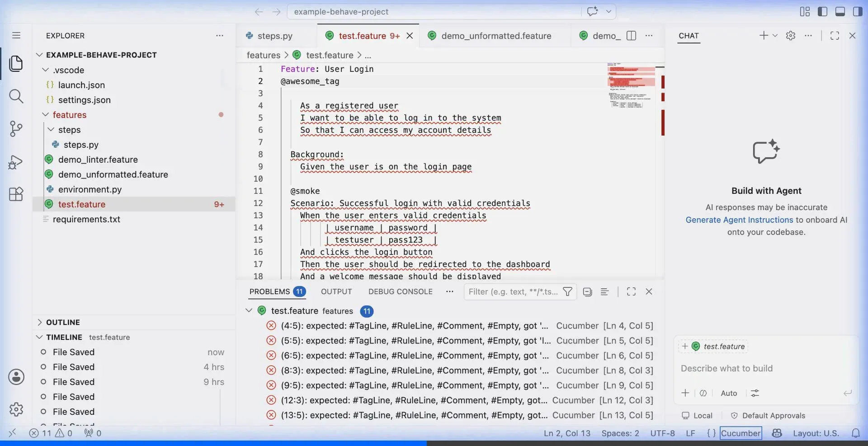The width and height of the screenshot is (868, 446).
Task: Maximize the chat panel
Action: point(835,36)
